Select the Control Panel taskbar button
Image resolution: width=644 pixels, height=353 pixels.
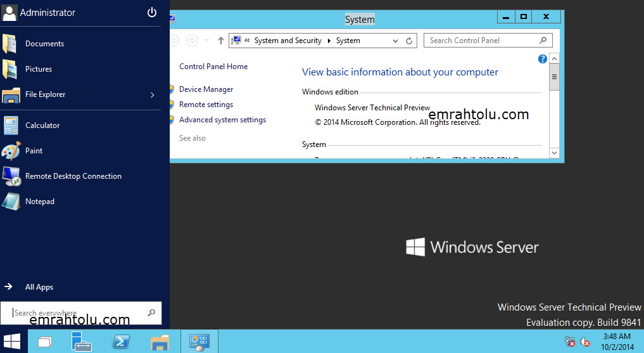click(x=199, y=342)
